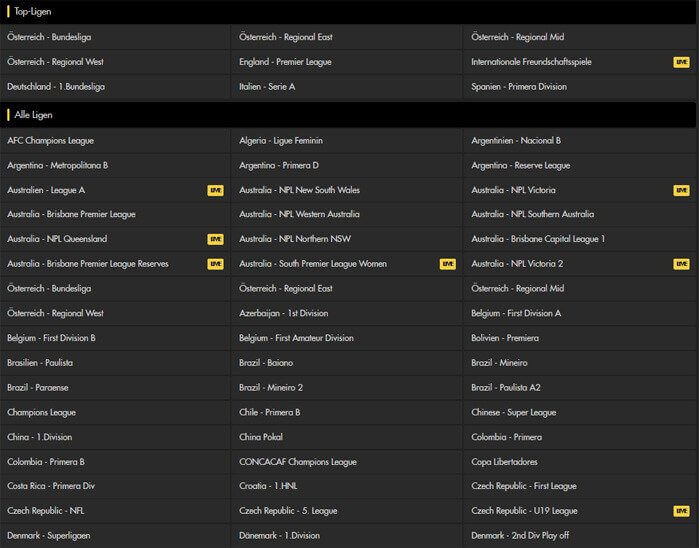Select Champions League in Alle Ligen

[115, 412]
